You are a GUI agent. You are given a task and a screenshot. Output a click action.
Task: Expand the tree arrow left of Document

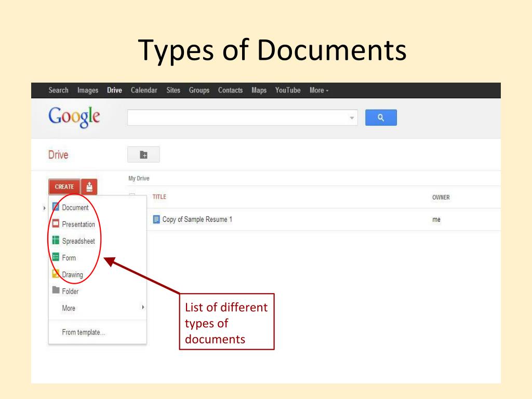tap(45, 208)
